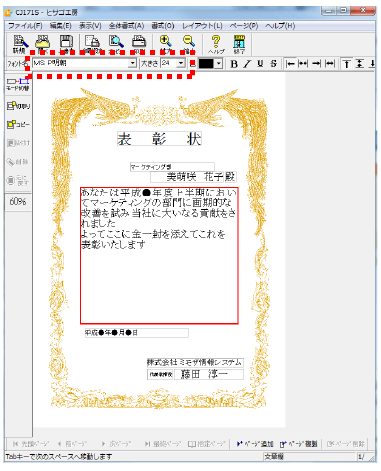Open the ページ(P) menu
This screenshot has height=471, width=381.
tap(244, 26)
